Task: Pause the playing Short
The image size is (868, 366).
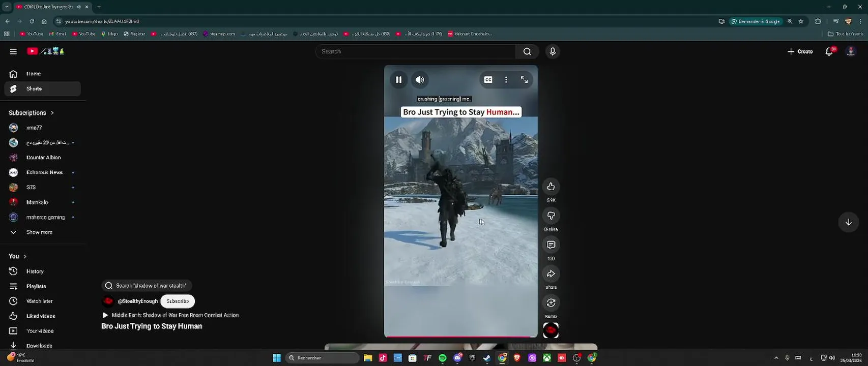Action: [399, 80]
